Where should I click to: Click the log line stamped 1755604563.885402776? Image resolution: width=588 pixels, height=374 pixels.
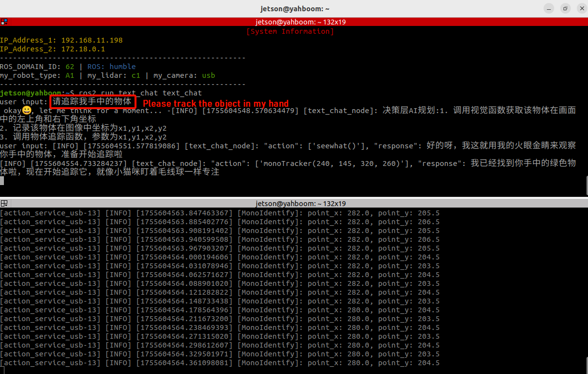click(x=220, y=222)
